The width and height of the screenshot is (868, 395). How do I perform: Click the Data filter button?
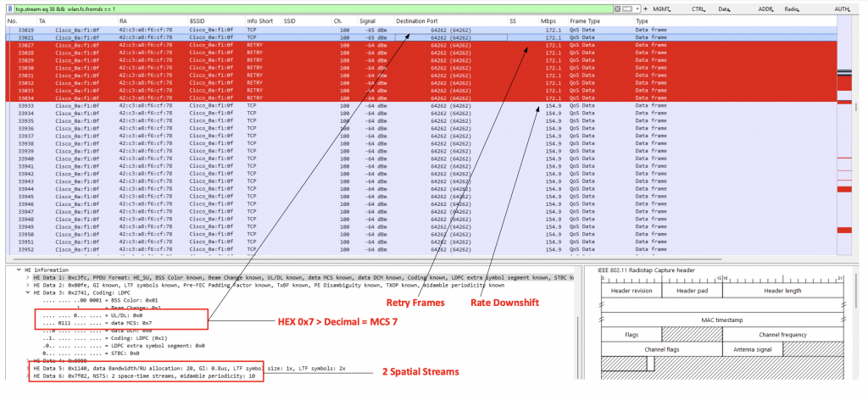(x=725, y=8)
